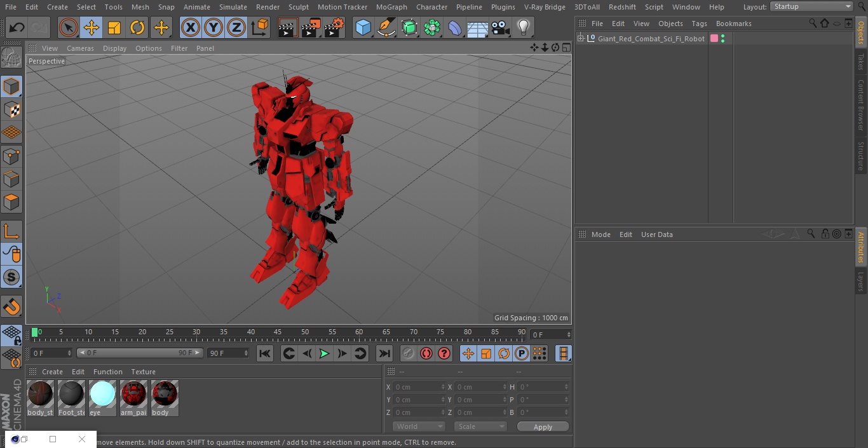
Task: Enable the Axis mode tool
Action: click(11, 231)
